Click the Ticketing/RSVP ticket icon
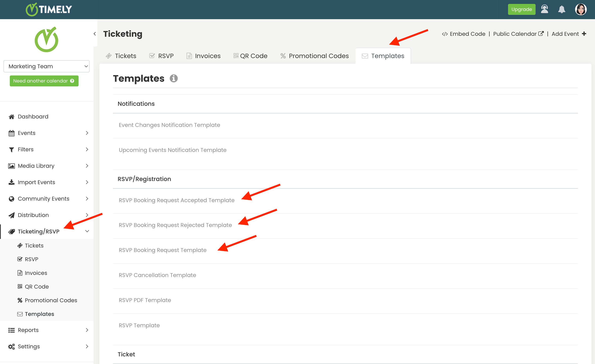The width and height of the screenshot is (595, 364). coord(11,232)
